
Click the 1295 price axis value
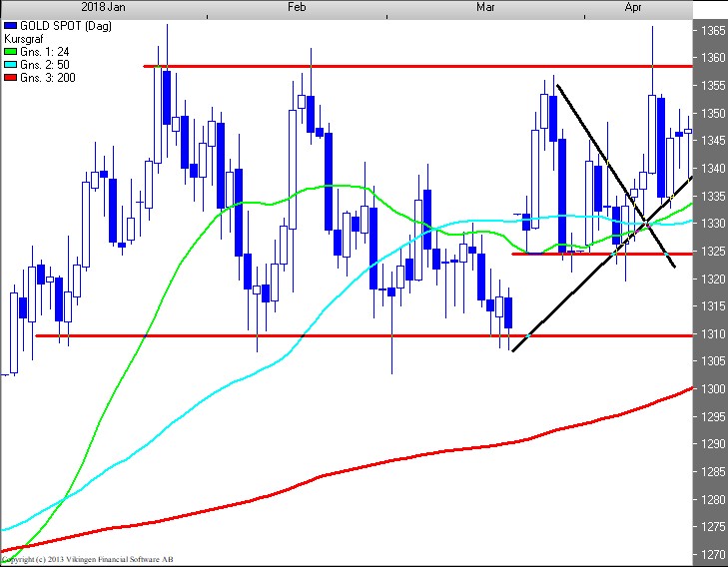tap(713, 416)
